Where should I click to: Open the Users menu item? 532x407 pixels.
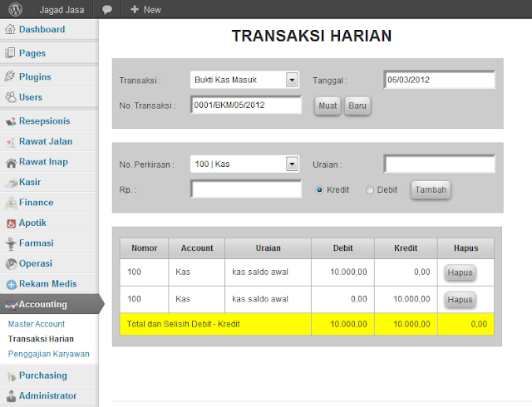(31, 97)
